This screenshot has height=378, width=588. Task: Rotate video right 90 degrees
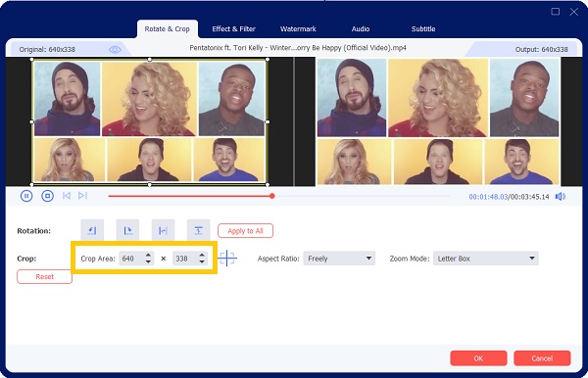point(127,230)
